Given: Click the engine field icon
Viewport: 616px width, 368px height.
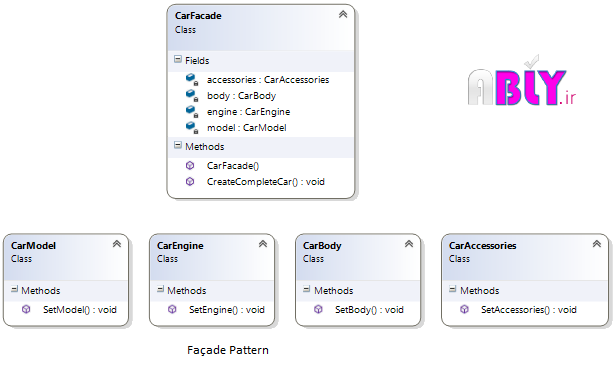Looking at the screenshot, I should (192, 112).
